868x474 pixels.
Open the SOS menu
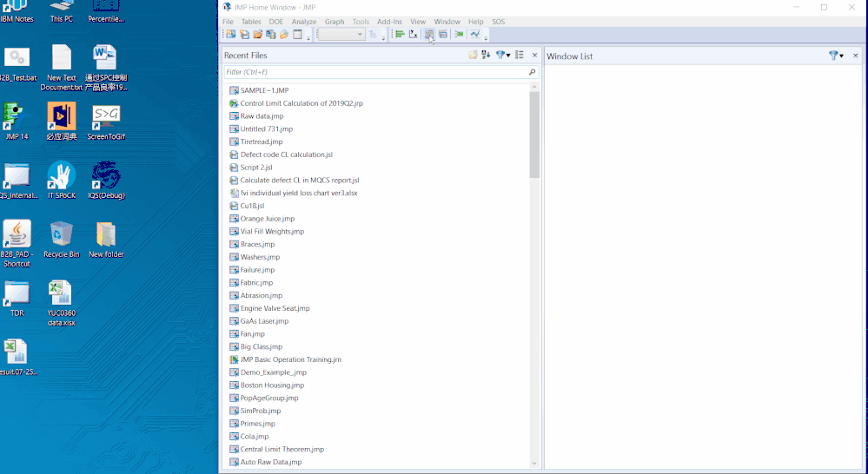498,22
